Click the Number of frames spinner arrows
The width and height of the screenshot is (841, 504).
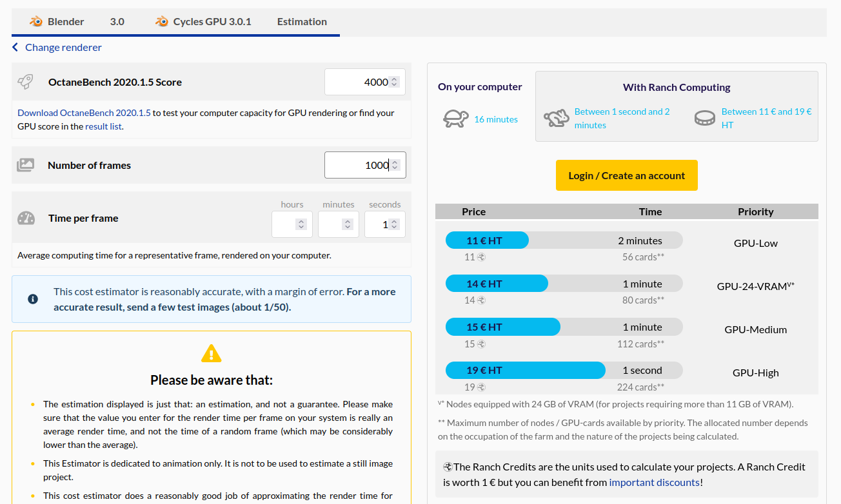click(x=395, y=165)
